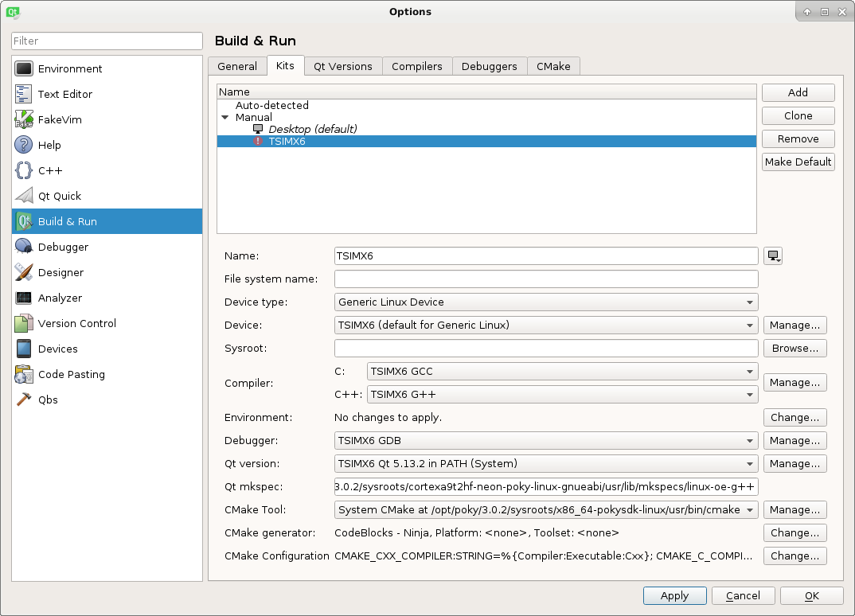Click the Qbs hammer icon

coord(24,400)
